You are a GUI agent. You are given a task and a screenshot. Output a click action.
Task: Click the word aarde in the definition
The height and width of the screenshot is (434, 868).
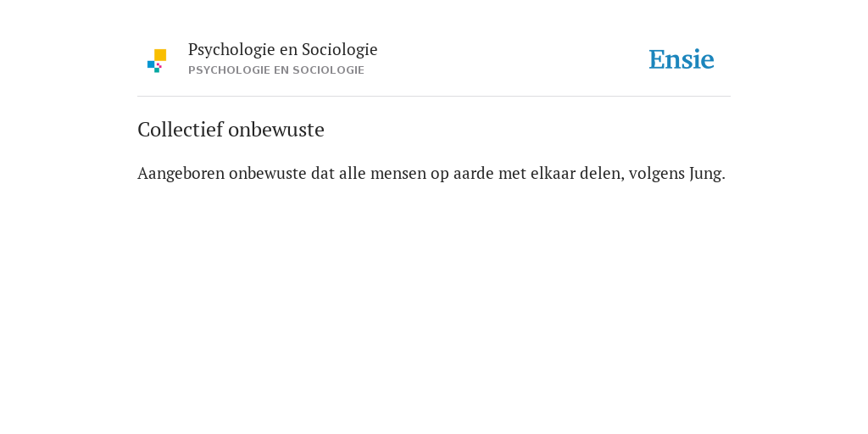tap(473, 174)
